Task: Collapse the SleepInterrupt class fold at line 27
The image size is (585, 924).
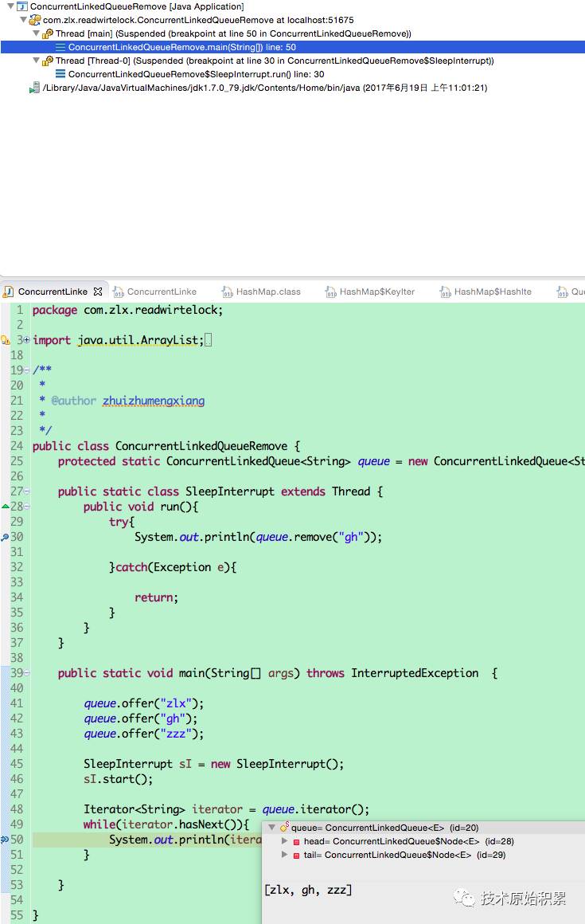Action: tap(26, 491)
